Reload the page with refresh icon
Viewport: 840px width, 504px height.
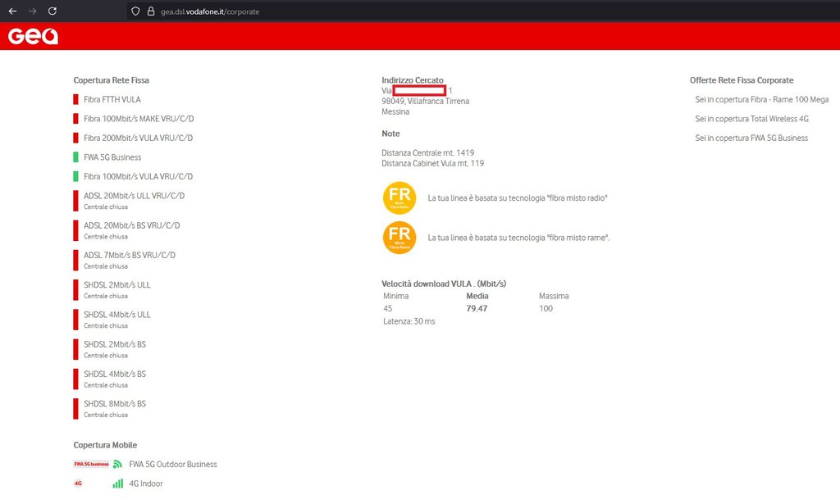pyautogui.click(x=52, y=11)
